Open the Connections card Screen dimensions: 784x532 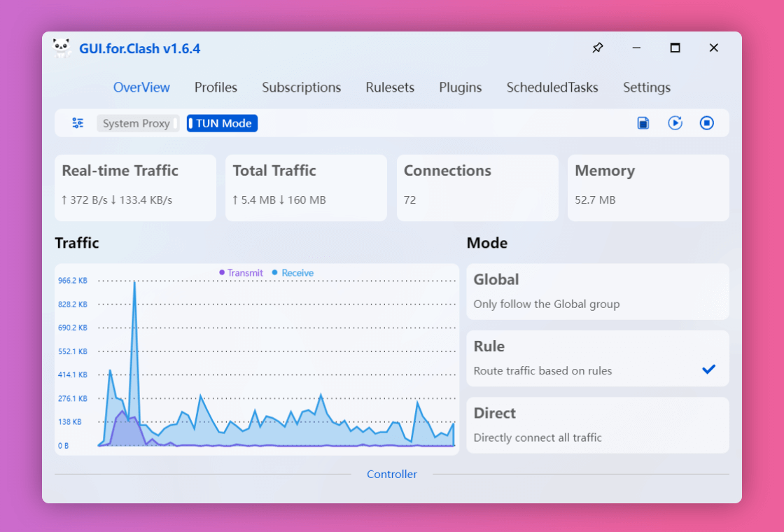coord(477,188)
